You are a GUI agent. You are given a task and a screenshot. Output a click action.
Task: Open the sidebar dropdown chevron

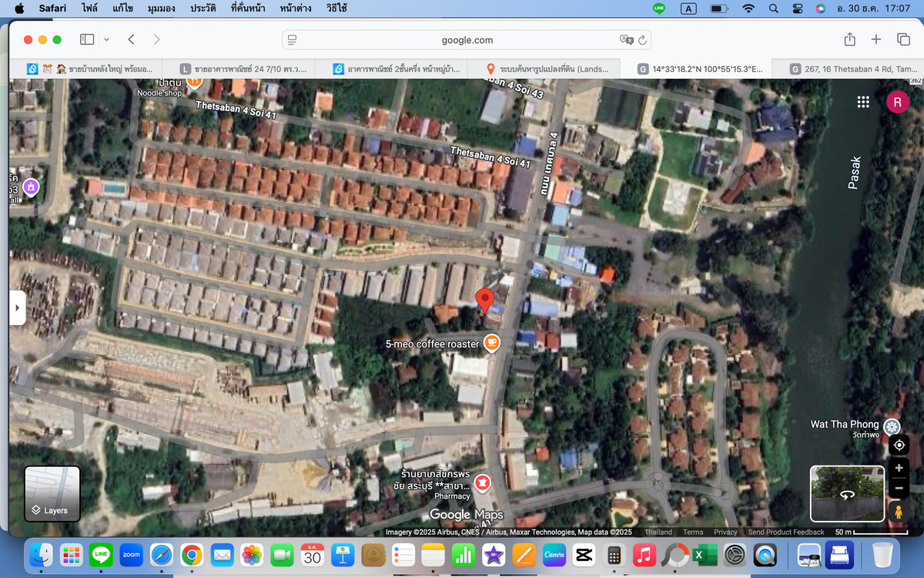[106, 39]
